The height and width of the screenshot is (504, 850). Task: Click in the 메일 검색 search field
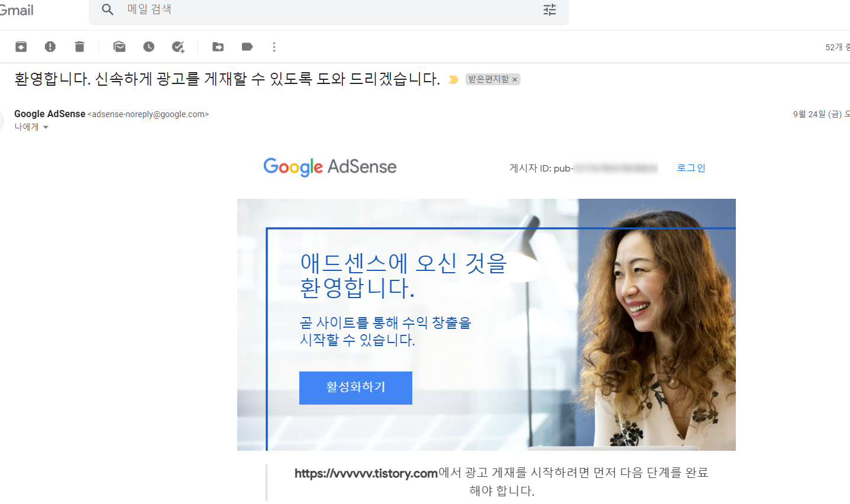tap(328, 9)
